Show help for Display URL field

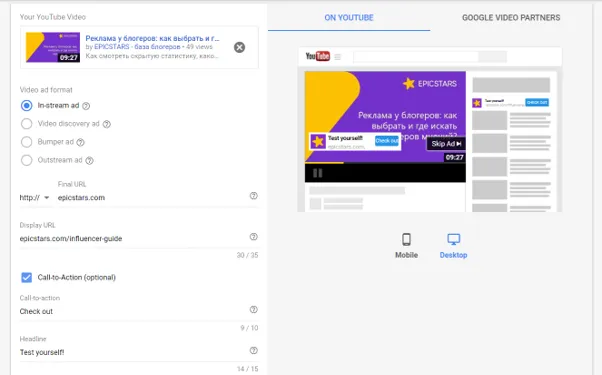253,237
